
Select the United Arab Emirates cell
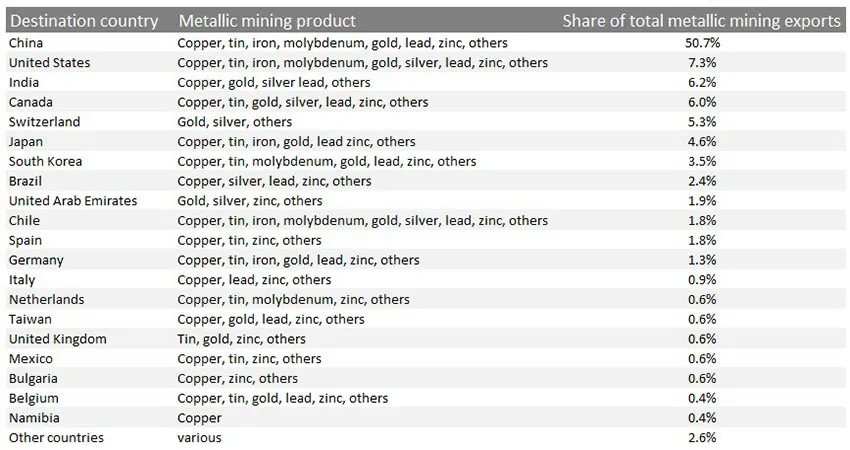(x=73, y=201)
